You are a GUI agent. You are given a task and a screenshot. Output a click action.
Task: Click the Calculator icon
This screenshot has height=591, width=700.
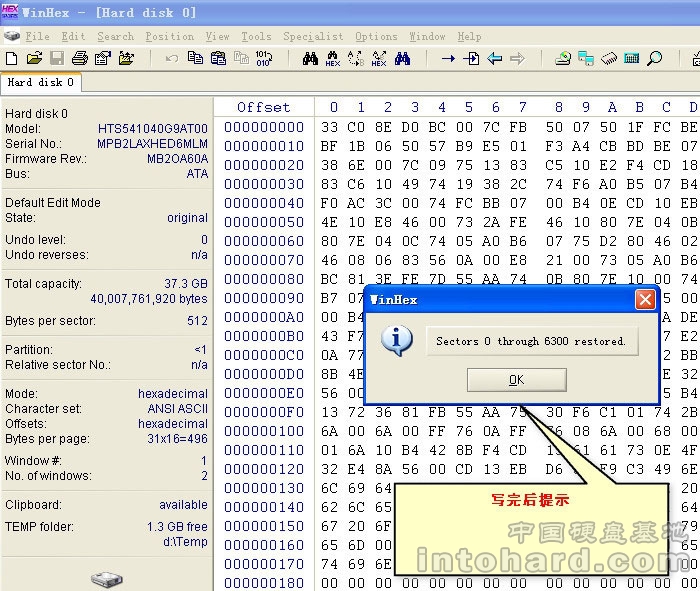632,58
